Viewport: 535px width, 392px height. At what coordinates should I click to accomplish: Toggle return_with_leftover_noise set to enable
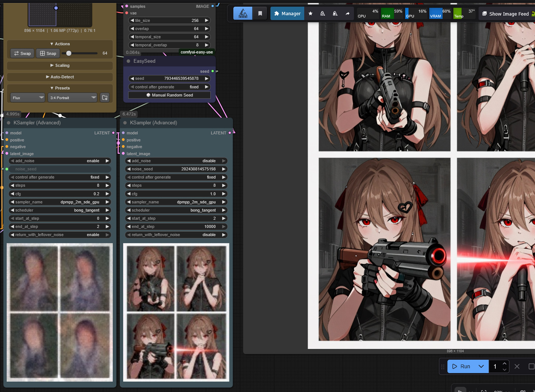pyautogui.click(x=60, y=235)
